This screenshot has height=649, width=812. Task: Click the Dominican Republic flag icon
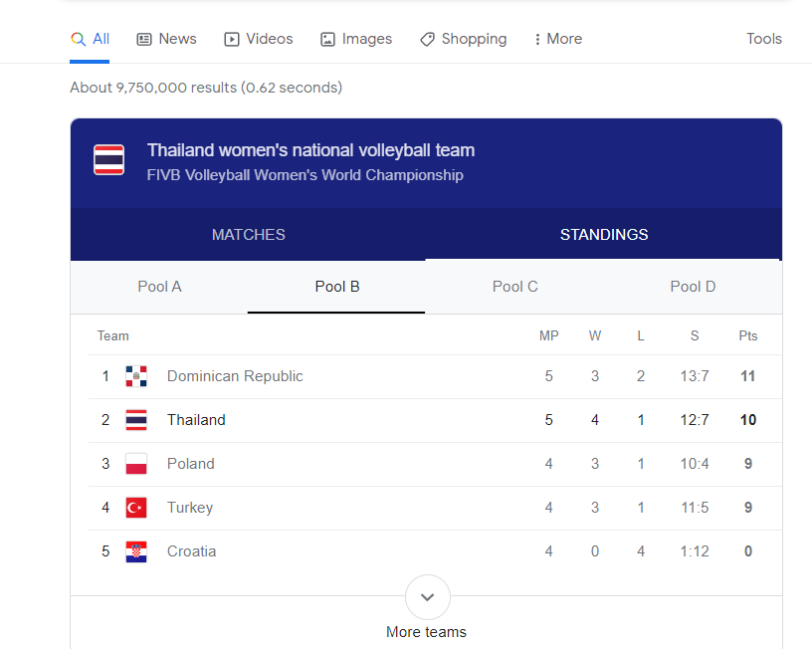pyautogui.click(x=136, y=376)
